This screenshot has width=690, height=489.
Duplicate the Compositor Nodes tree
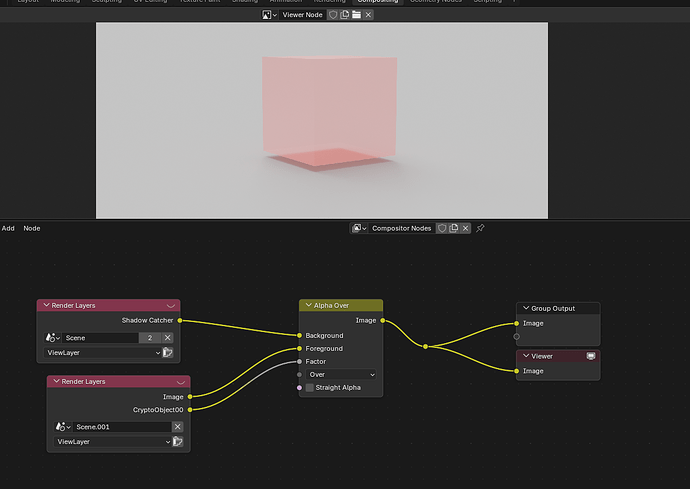pyautogui.click(x=454, y=228)
